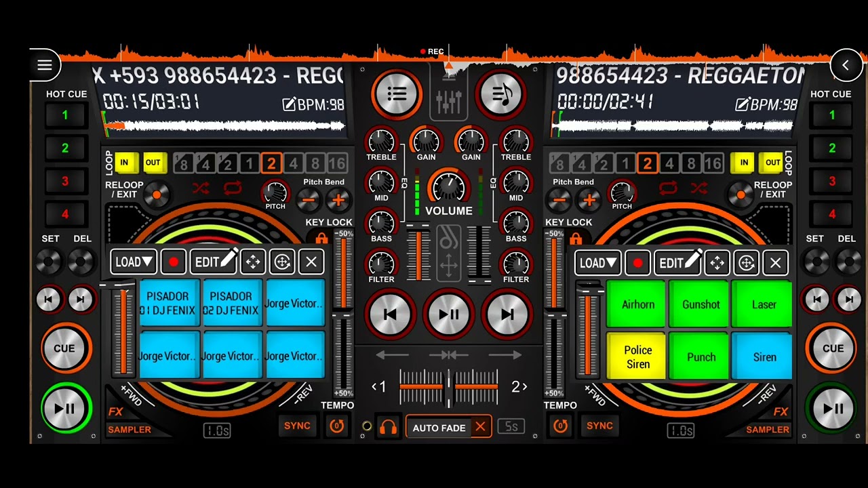Toggle left deck key lock padlock
The height and width of the screenshot is (488, 868).
[x=321, y=238]
